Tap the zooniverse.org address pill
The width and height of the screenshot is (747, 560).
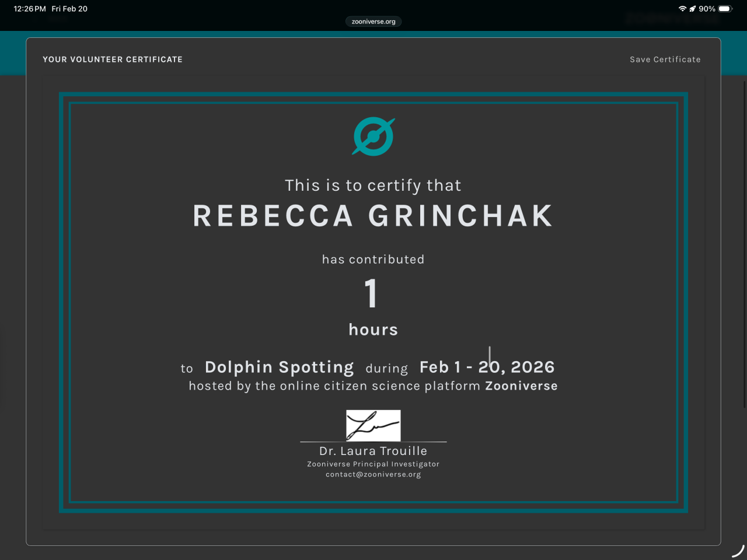373,22
